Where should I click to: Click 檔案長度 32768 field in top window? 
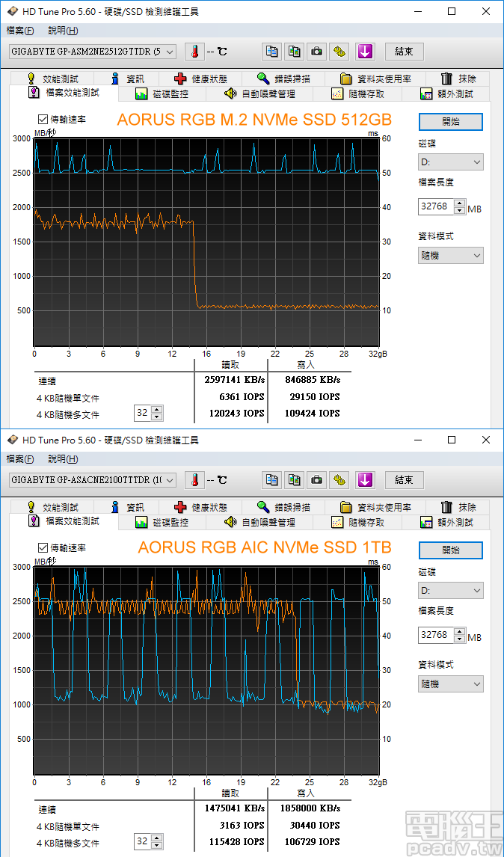click(x=436, y=206)
